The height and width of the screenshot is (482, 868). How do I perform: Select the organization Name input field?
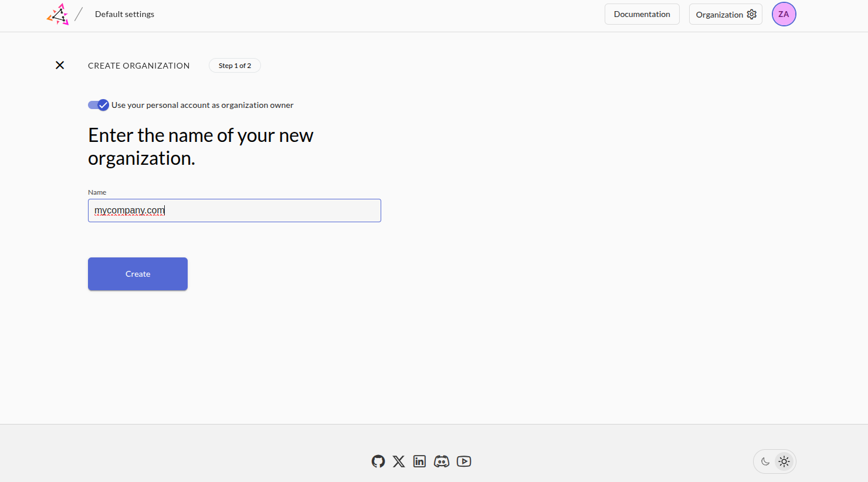234,210
